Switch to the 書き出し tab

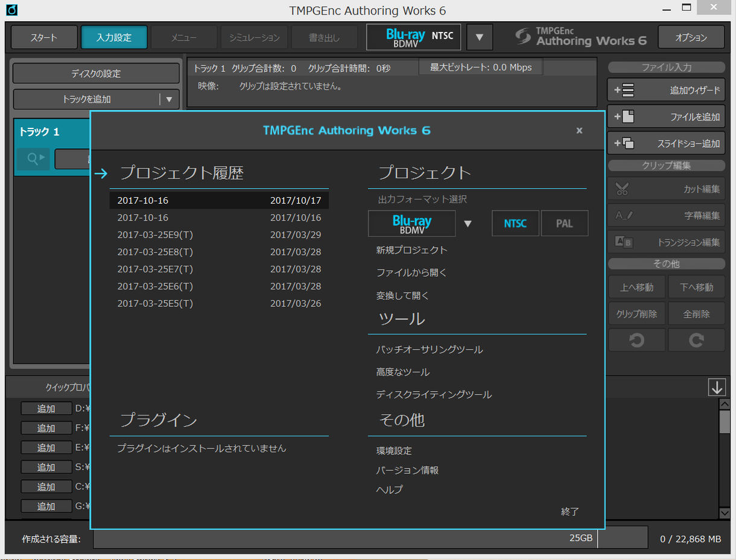pos(324,37)
